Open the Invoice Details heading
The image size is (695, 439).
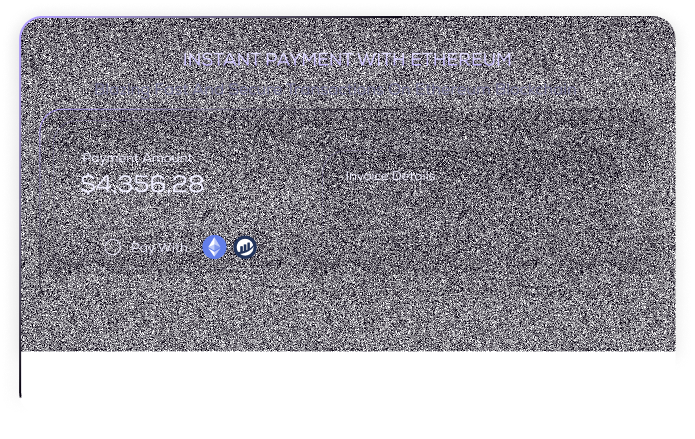390,176
